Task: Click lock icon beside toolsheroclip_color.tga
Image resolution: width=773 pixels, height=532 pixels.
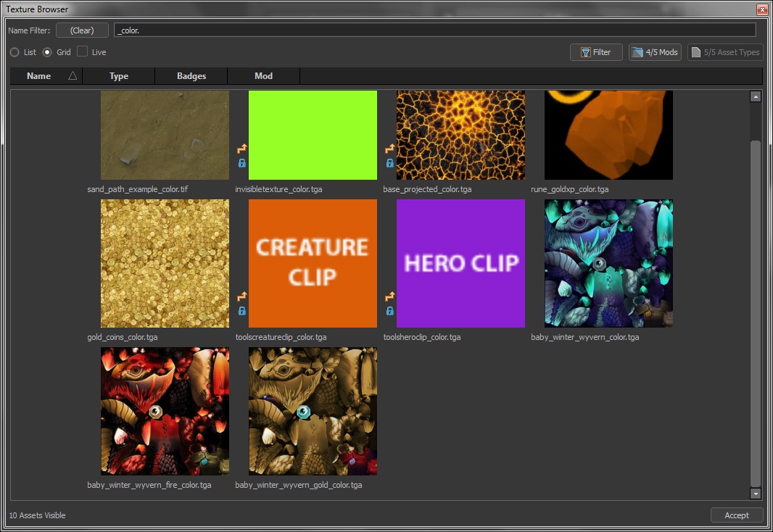Action: tap(390, 311)
